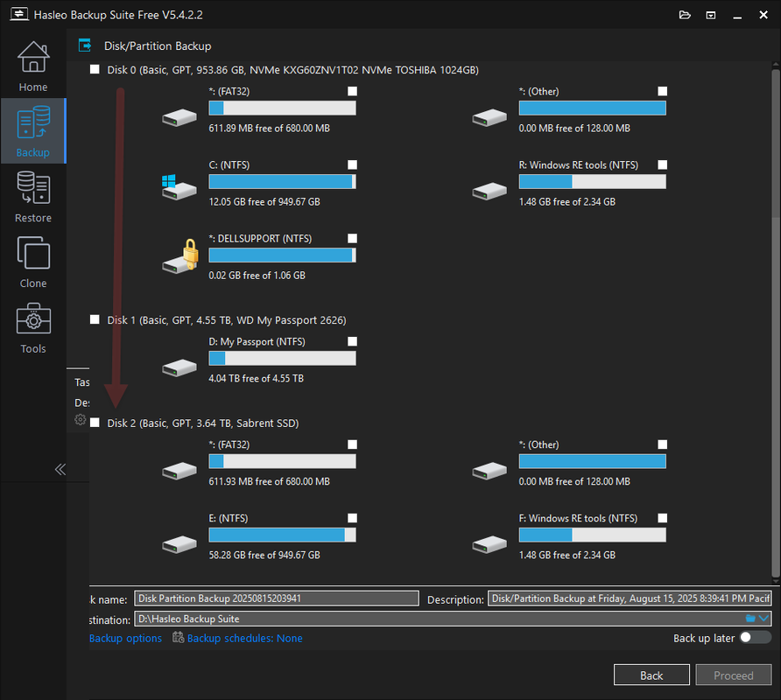The height and width of the screenshot is (700, 781).
Task: Open the Restore section
Action: [33, 196]
